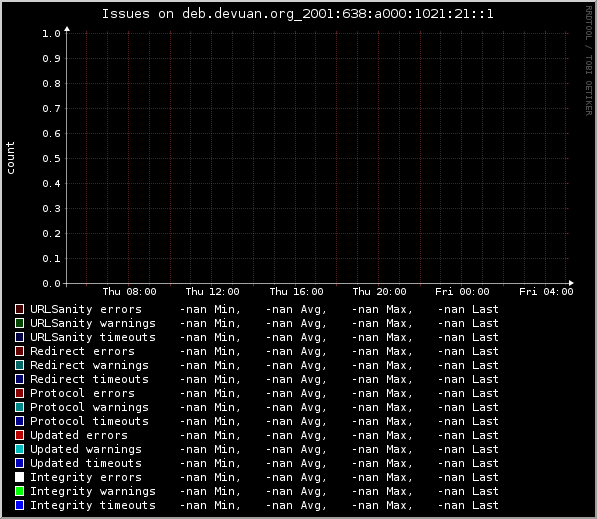Click the Updated errors red swatch
Image resolution: width=597 pixels, height=519 pixels.
tap(19, 435)
